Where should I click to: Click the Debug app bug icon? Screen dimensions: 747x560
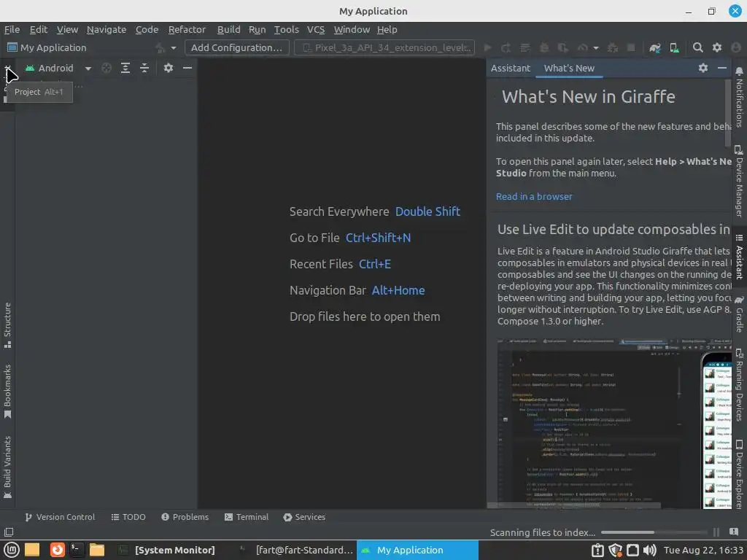(x=544, y=47)
